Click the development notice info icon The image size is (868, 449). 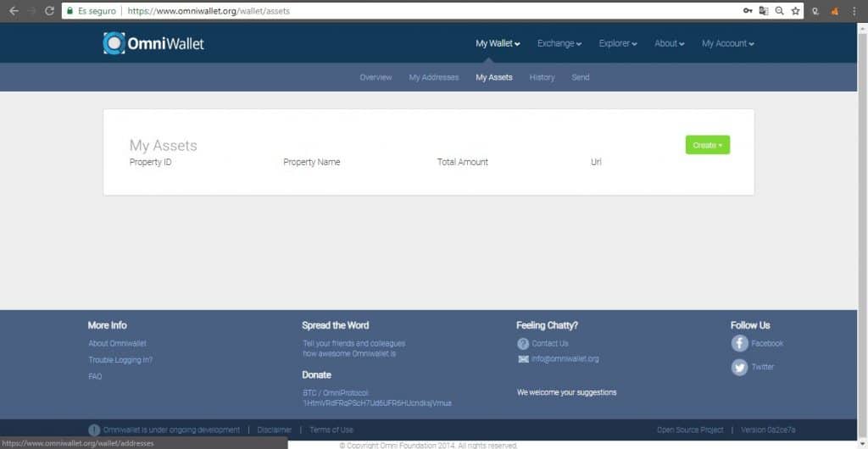(x=94, y=430)
